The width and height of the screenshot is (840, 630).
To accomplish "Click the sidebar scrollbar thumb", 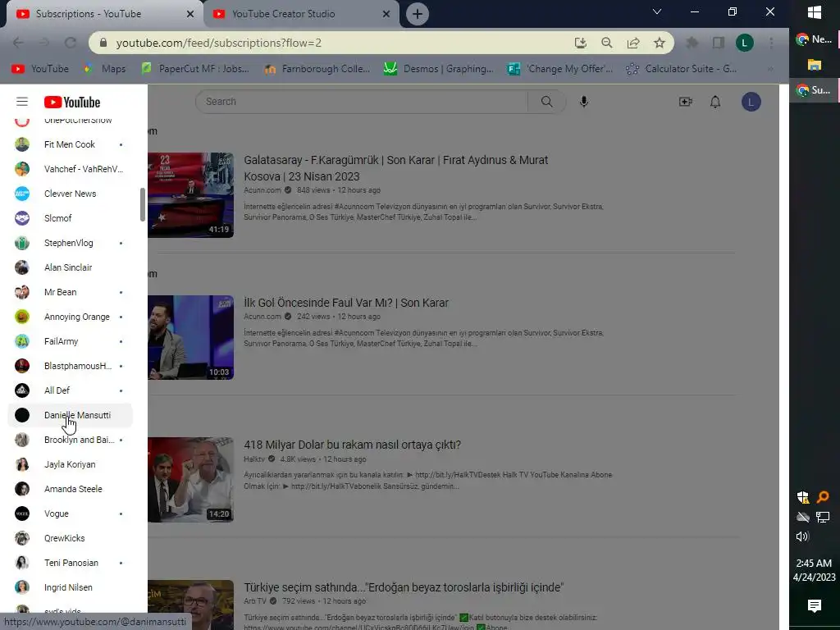I will pyautogui.click(x=143, y=204).
